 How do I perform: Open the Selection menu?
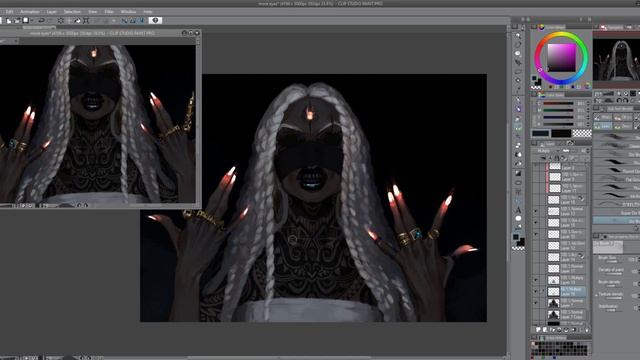click(72, 12)
